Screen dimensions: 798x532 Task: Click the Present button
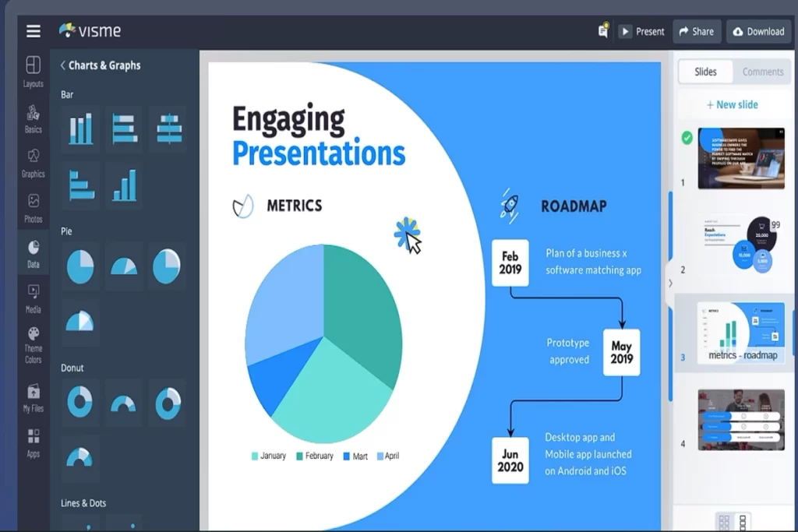pos(642,31)
